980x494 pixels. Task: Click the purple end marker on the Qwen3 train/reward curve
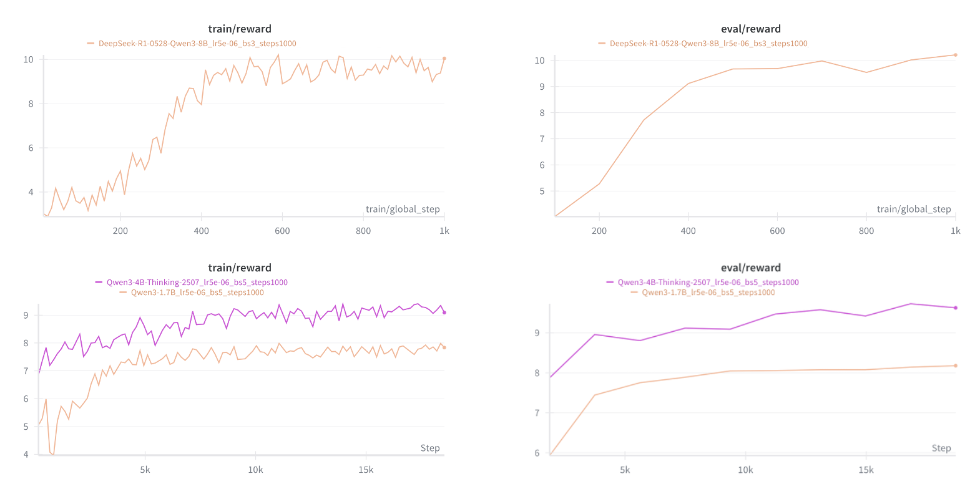[444, 312]
